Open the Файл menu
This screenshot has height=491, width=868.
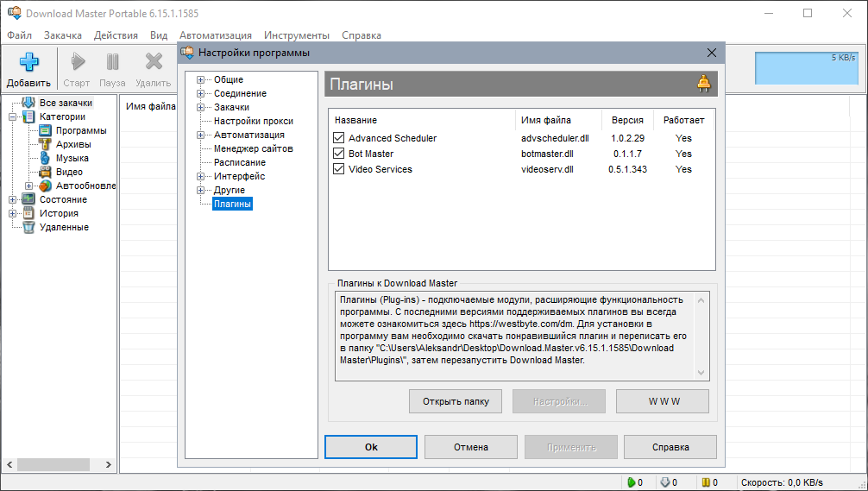point(19,35)
